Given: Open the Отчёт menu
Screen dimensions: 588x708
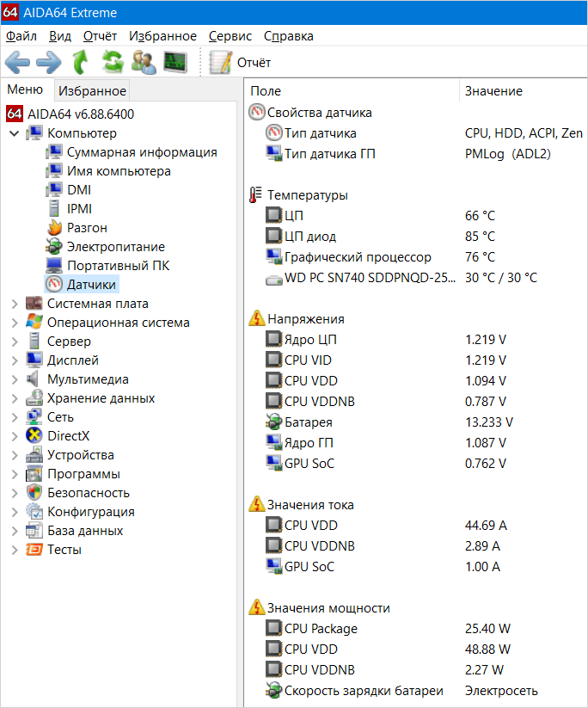Looking at the screenshot, I should (101, 36).
